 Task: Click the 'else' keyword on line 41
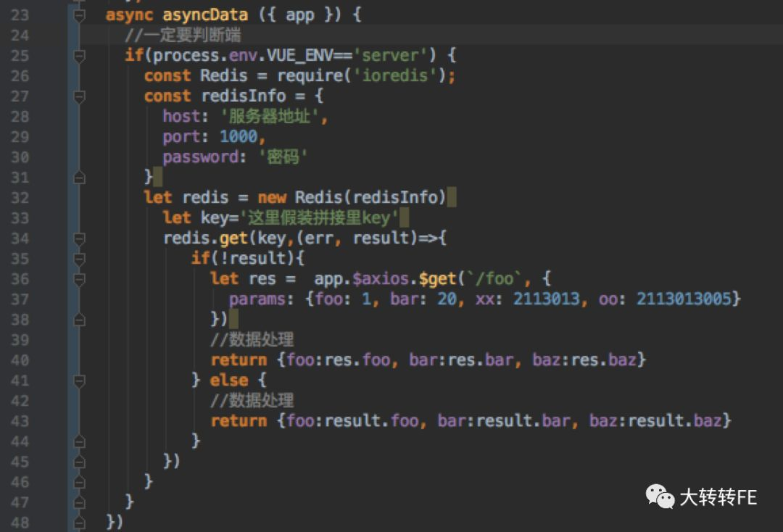(229, 381)
